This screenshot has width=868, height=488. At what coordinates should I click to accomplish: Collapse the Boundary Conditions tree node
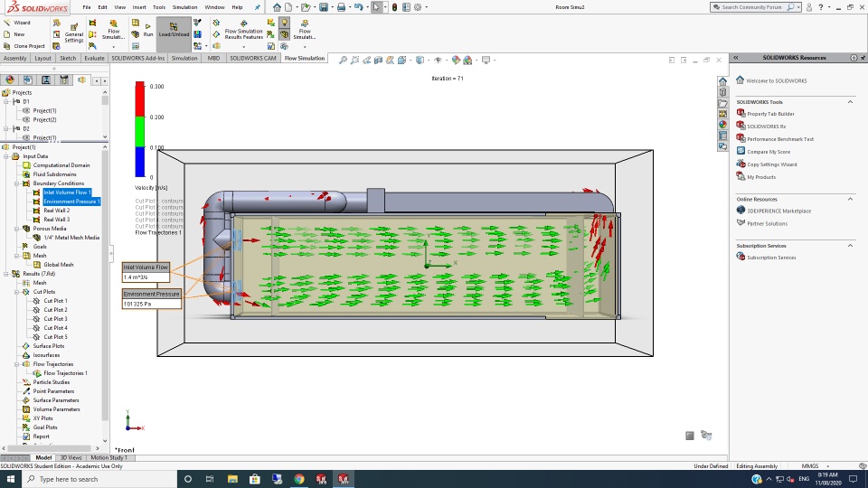[17, 183]
